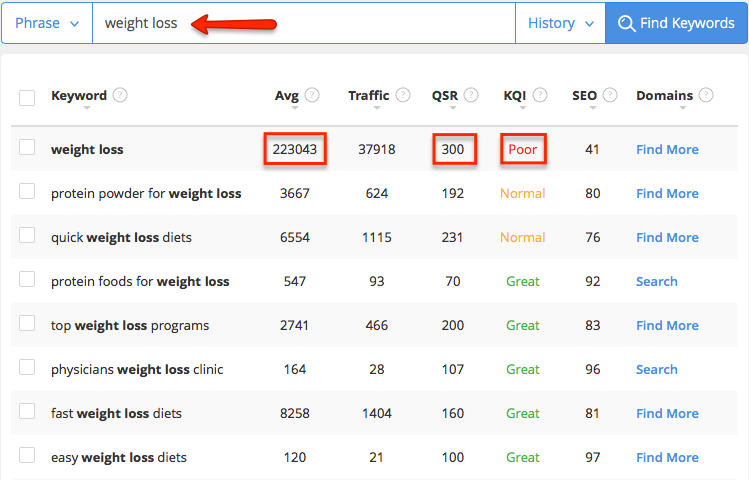Click the Find Keywords button

676,23
